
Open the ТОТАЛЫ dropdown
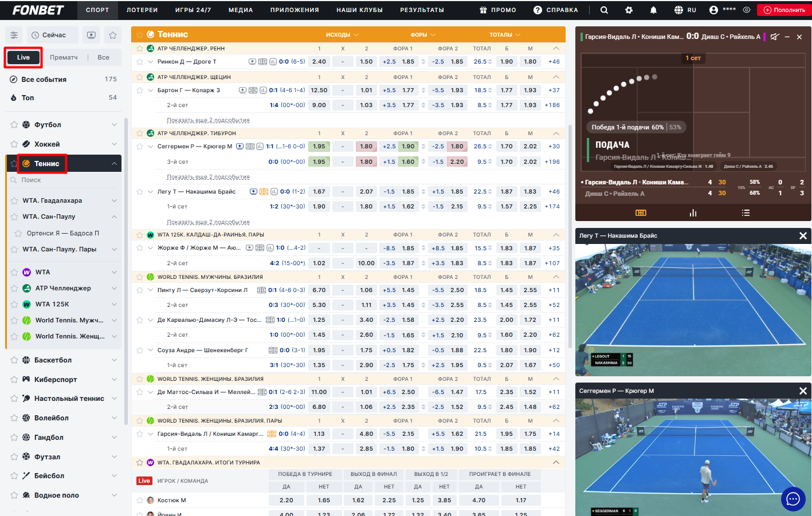pyautogui.click(x=505, y=35)
